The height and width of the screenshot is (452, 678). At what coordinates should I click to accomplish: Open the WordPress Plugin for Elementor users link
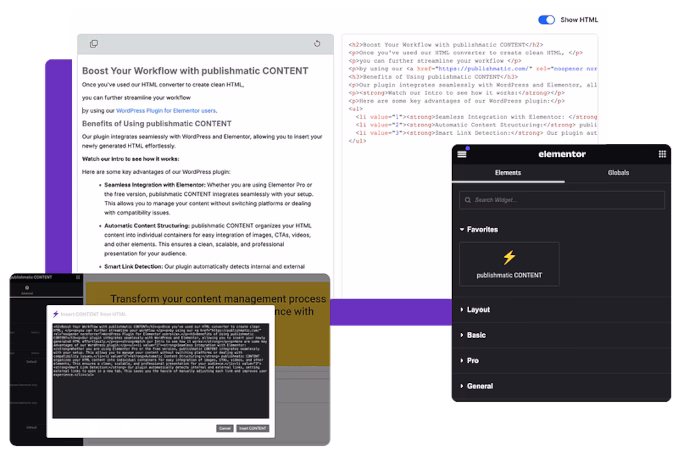166,111
